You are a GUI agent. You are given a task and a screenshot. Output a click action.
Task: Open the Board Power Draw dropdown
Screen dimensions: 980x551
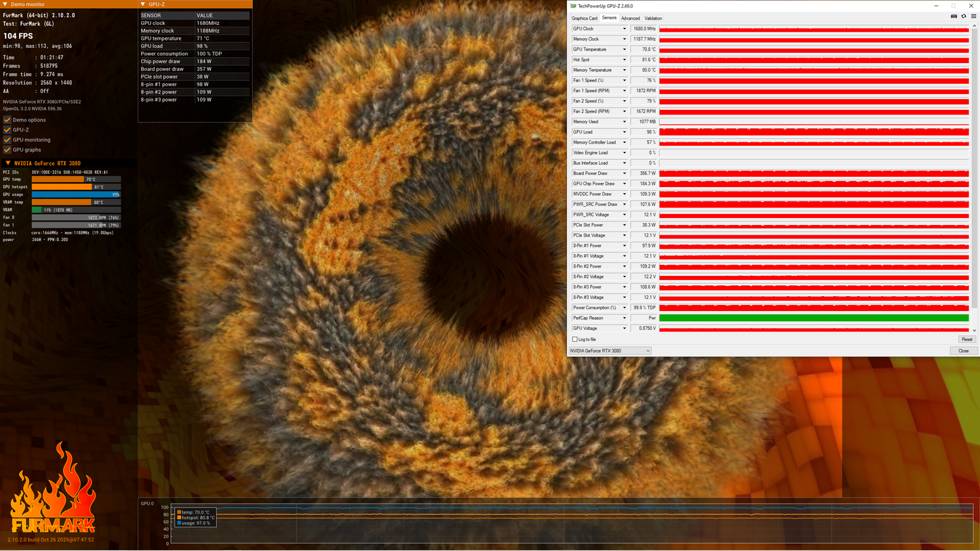(625, 174)
